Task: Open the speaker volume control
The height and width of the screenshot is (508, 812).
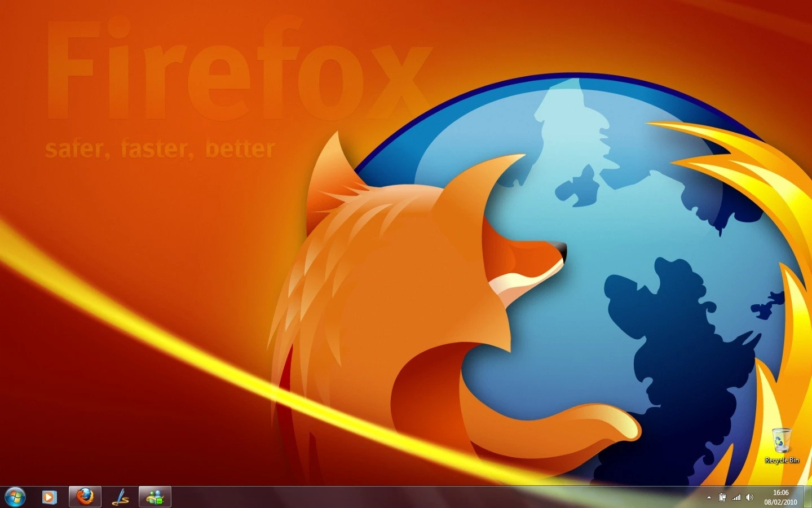Action: coord(749,497)
